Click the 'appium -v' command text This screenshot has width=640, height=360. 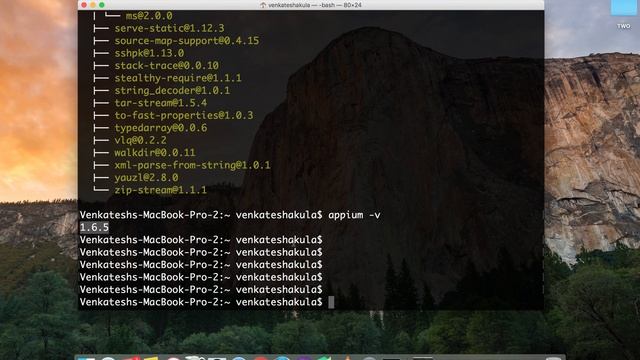click(x=354, y=215)
